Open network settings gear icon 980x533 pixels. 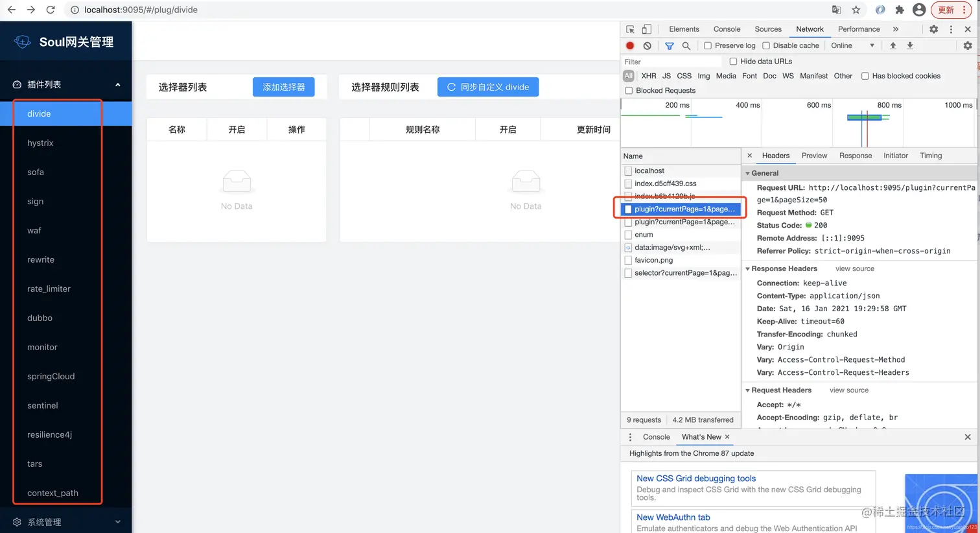[x=968, y=45]
